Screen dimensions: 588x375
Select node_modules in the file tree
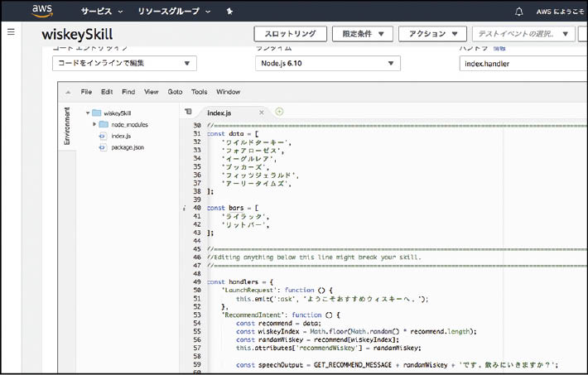click(130, 124)
